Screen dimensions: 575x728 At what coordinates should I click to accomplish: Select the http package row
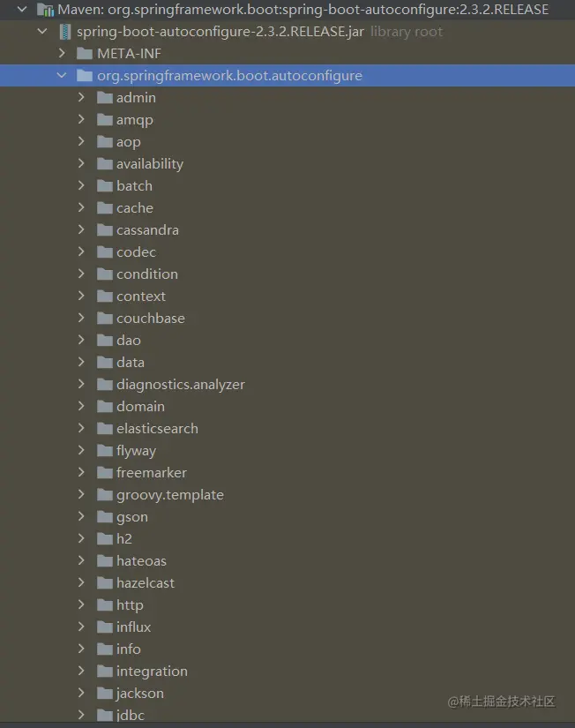[x=287, y=605]
